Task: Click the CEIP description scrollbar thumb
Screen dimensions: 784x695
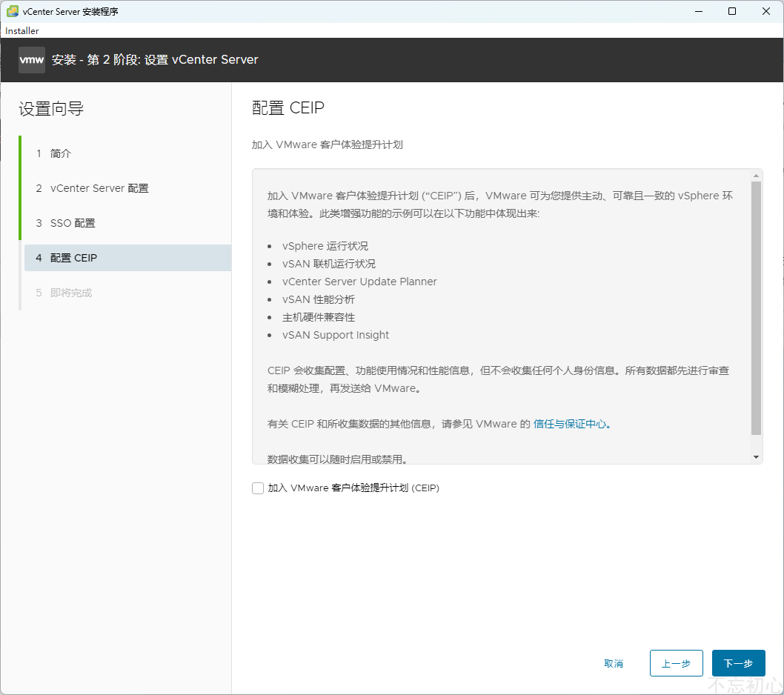Action: (756, 308)
